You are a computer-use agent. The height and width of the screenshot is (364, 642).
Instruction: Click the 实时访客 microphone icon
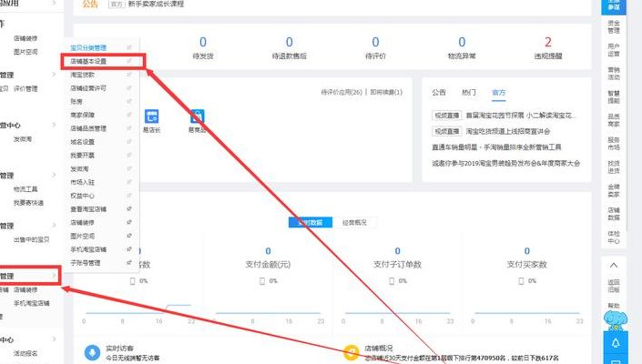[x=92, y=352]
